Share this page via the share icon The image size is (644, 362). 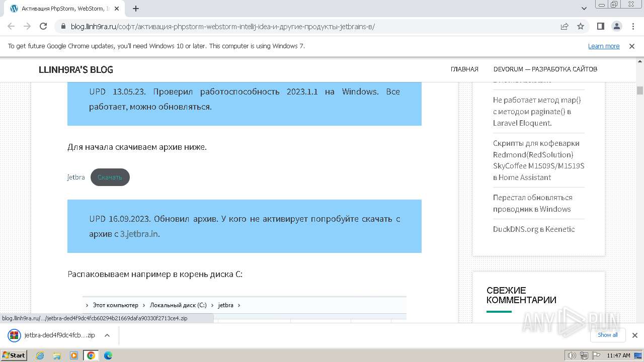[565, 27]
